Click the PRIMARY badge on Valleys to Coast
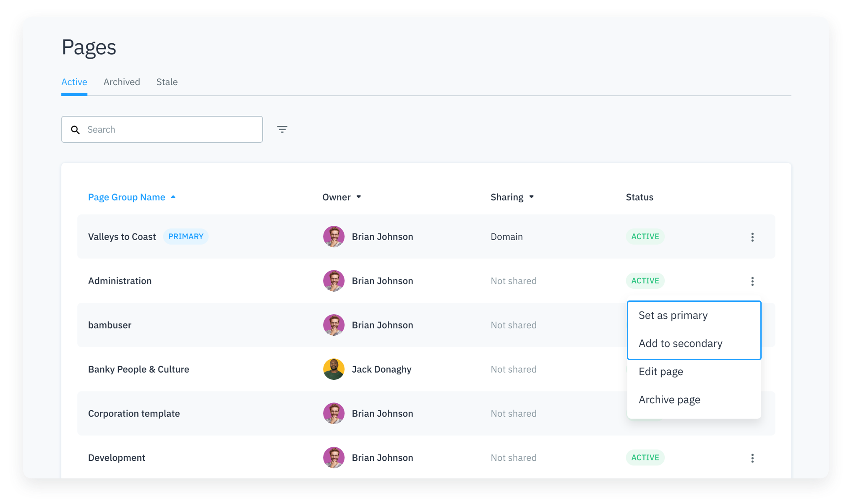 click(185, 236)
